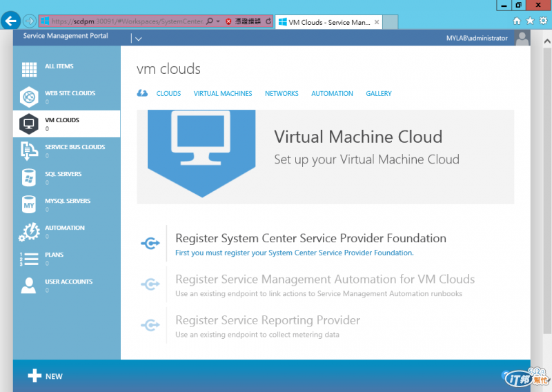Open the Automation gear icon in sidebar

(x=30, y=231)
